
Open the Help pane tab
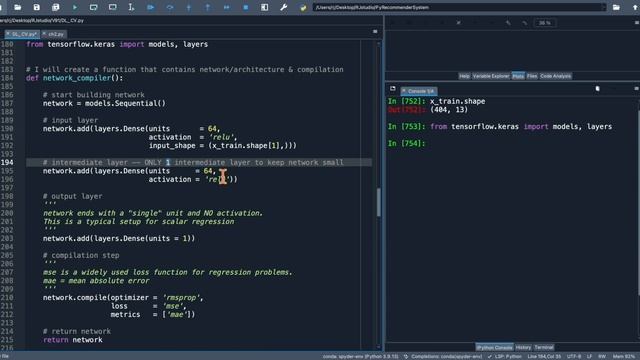click(x=464, y=76)
